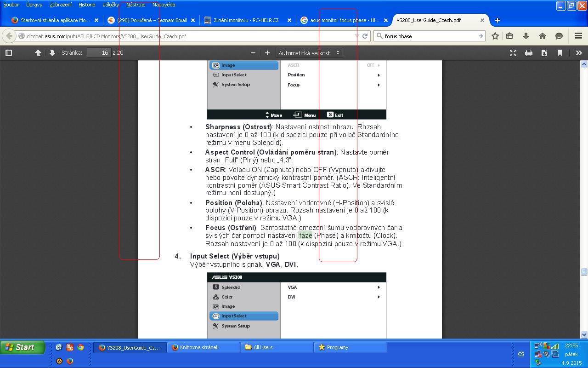The height and width of the screenshot is (368, 588).
Task: Click the Safely Remove Hardware tray icon
Action: point(538,362)
